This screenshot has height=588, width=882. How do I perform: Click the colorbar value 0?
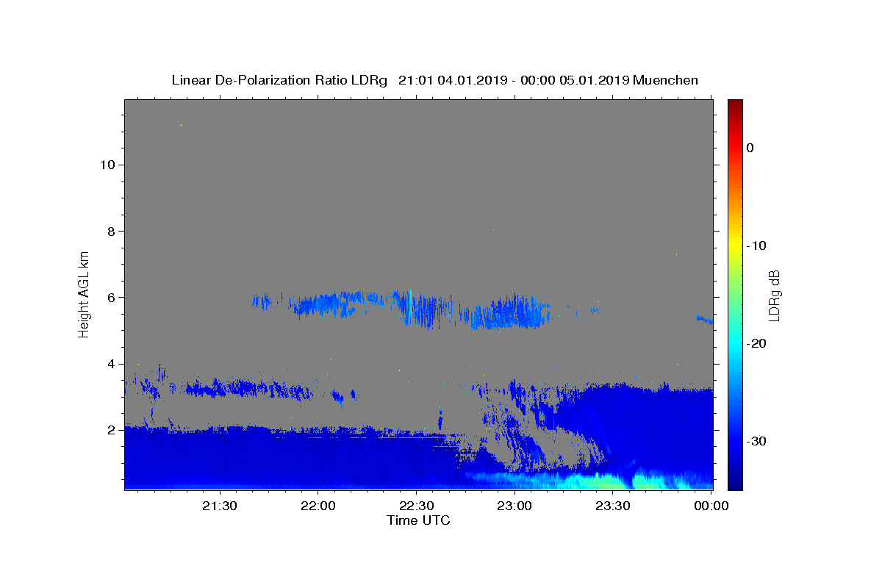point(750,148)
